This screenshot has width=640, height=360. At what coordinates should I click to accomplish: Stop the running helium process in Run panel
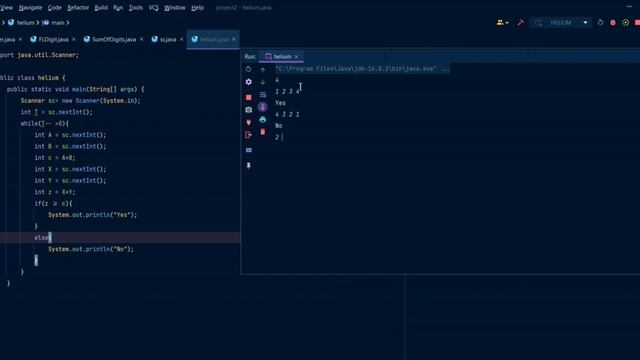(x=248, y=97)
